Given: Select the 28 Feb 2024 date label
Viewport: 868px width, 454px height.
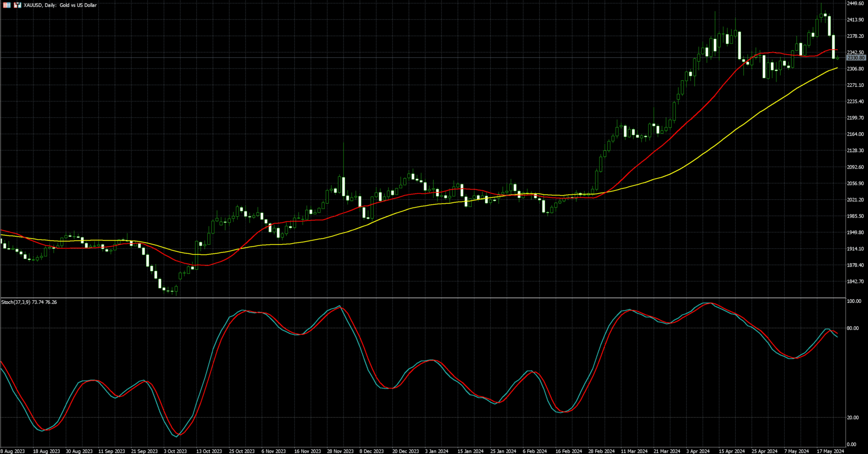Looking at the screenshot, I should coord(601,451).
